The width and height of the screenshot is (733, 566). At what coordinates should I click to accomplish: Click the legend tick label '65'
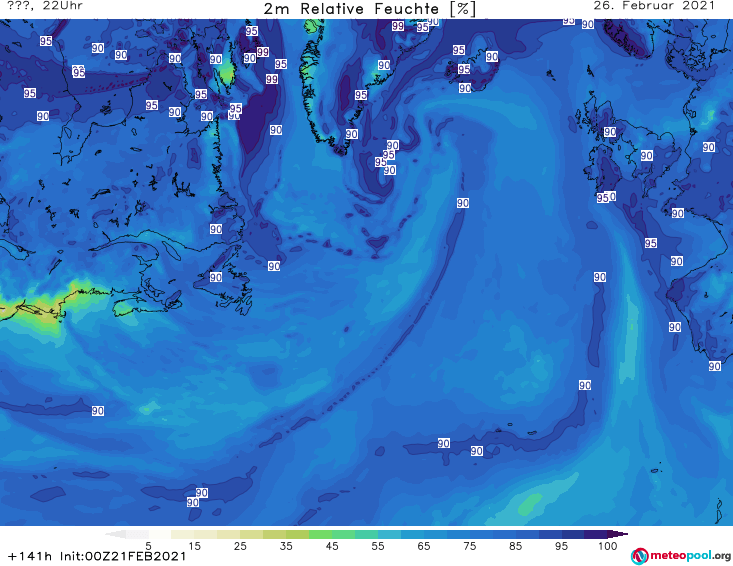click(x=424, y=546)
